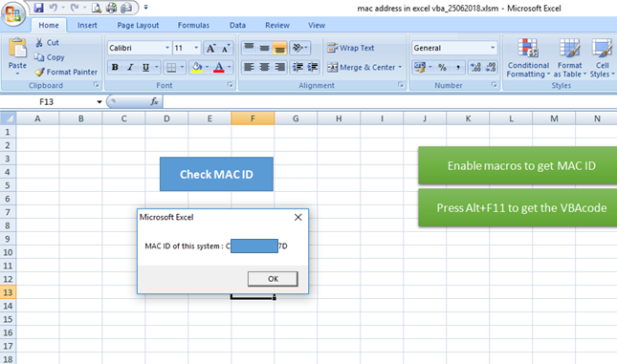This screenshot has width=617, height=364.
Task: Redo the last action
Action: coord(75,8)
